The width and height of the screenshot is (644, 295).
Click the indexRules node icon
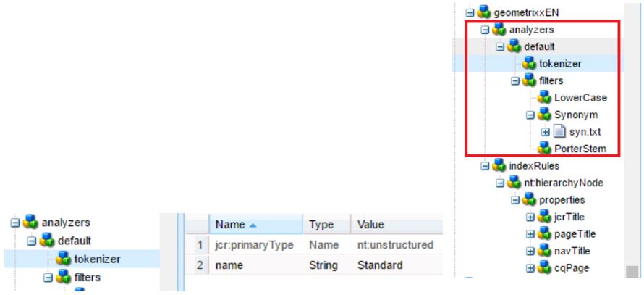tap(499, 166)
